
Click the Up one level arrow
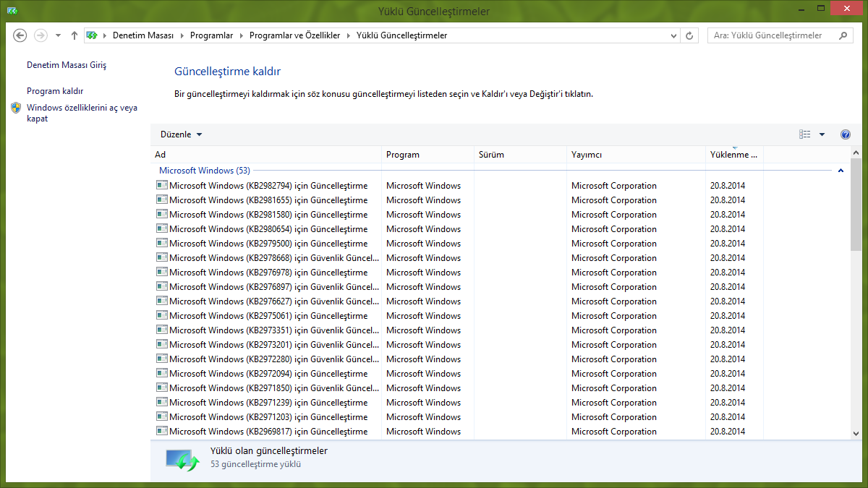75,35
